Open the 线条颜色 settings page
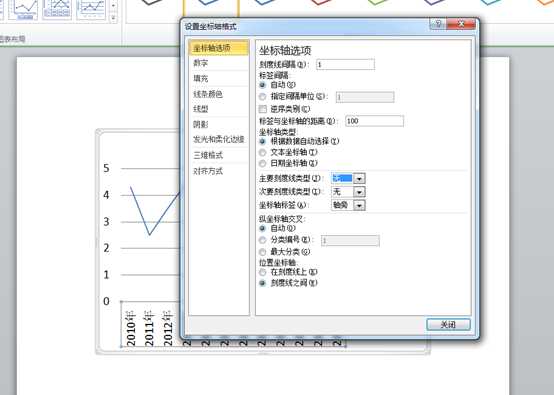Screen dimensions: 554x395 tap(219, 94)
